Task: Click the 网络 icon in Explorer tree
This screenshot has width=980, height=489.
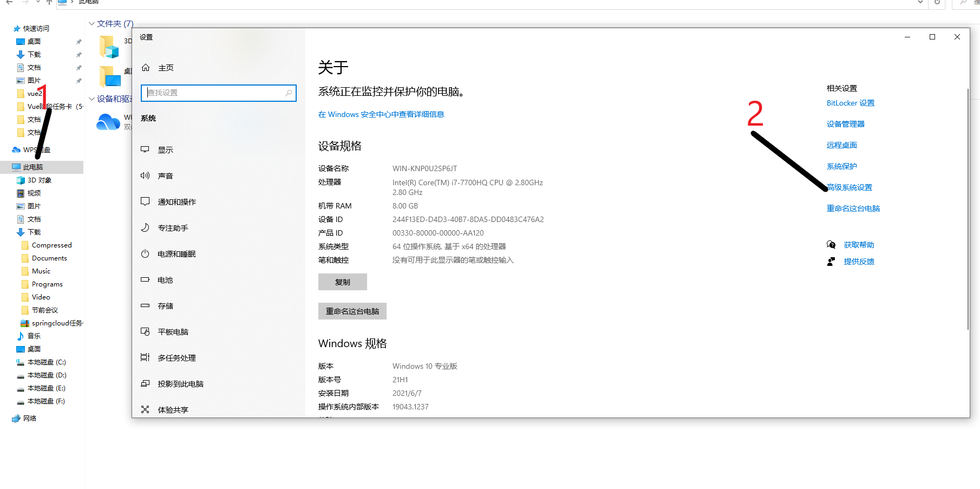Action: click(x=16, y=419)
